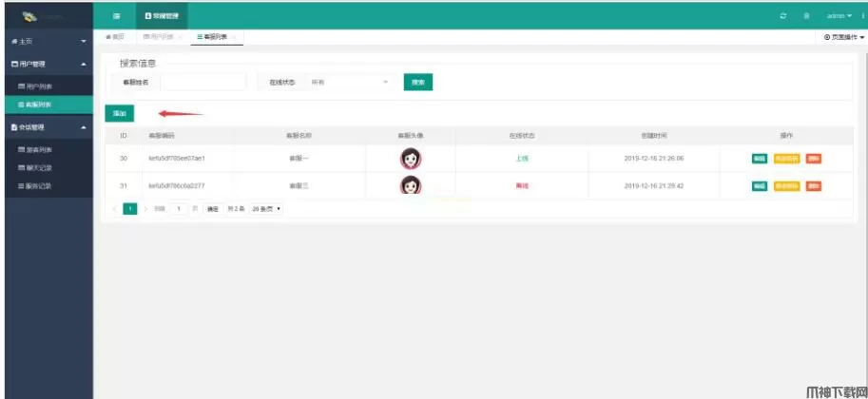Close the 客服列表 tab
868x399 pixels.
tap(235, 37)
